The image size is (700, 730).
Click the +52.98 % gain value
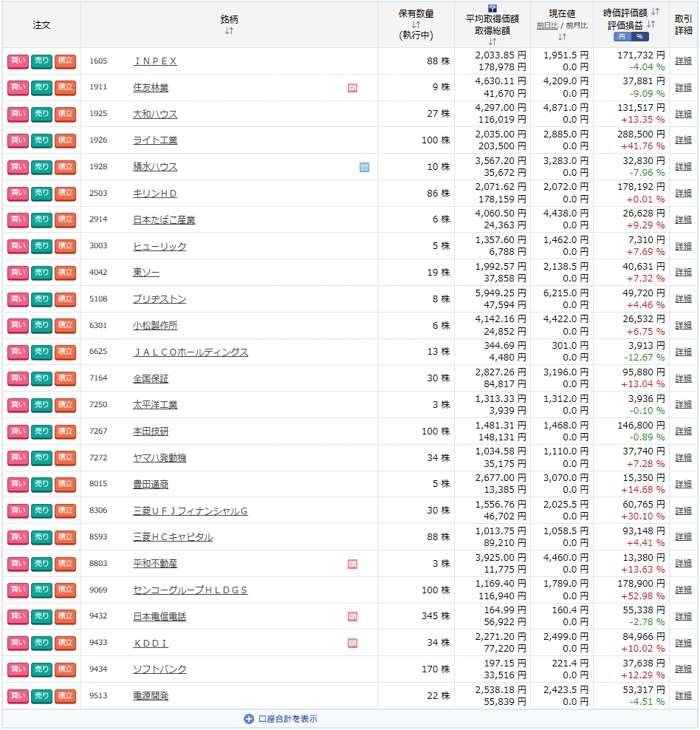tap(643, 596)
